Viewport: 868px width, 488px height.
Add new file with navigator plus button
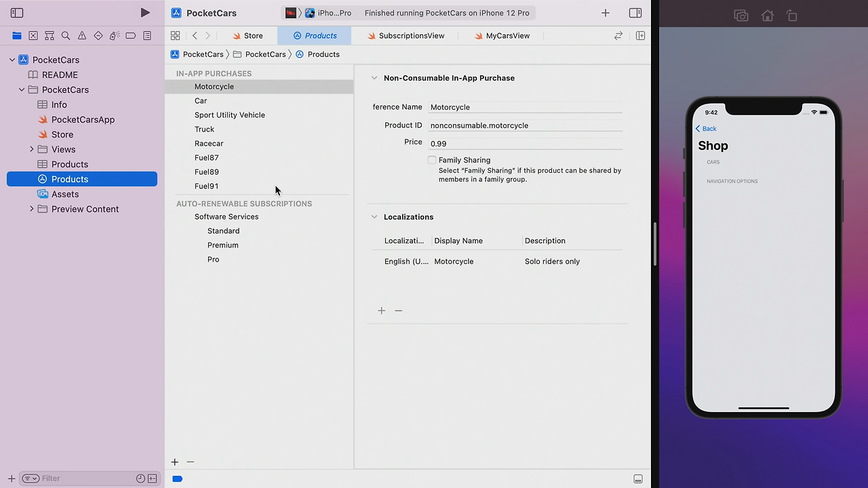coord(12,479)
